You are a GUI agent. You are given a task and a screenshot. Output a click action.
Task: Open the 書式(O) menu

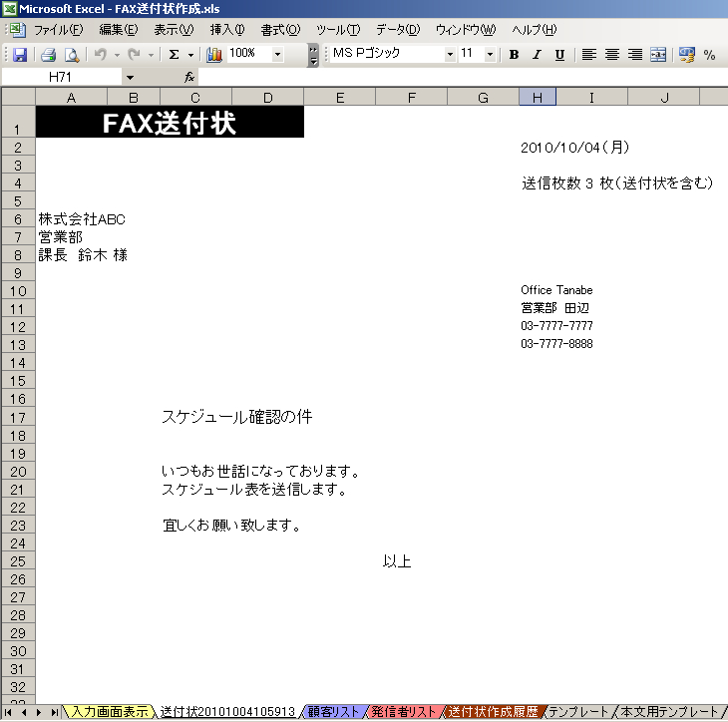280,30
